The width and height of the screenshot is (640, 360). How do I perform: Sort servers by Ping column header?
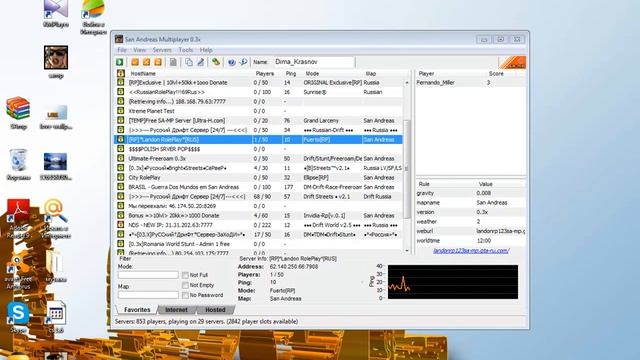[x=291, y=73]
